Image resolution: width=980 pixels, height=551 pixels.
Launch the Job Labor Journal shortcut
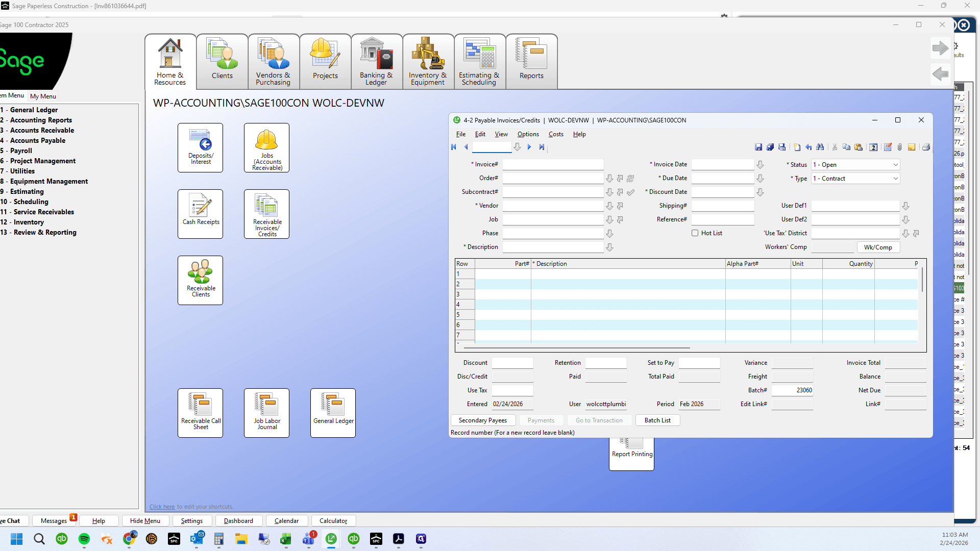tap(267, 413)
